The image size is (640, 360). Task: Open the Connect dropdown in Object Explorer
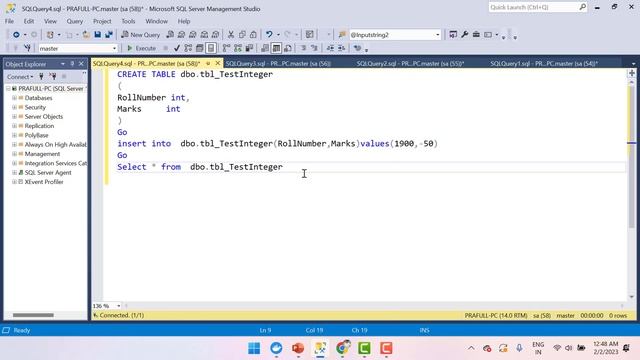(x=20, y=77)
